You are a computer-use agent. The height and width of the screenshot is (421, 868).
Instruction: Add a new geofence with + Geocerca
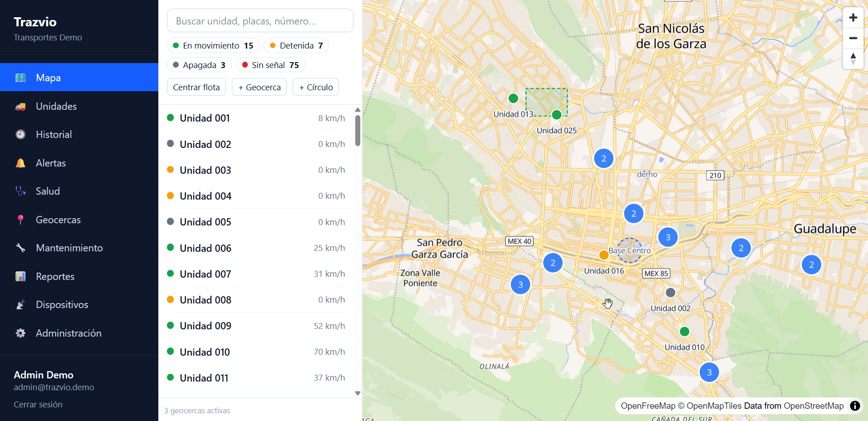pos(260,87)
